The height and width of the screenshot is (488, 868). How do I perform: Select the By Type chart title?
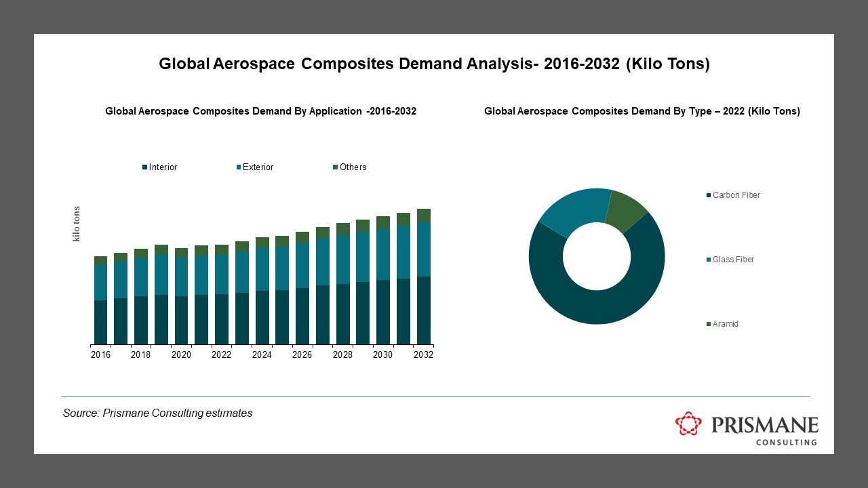pos(642,111)
